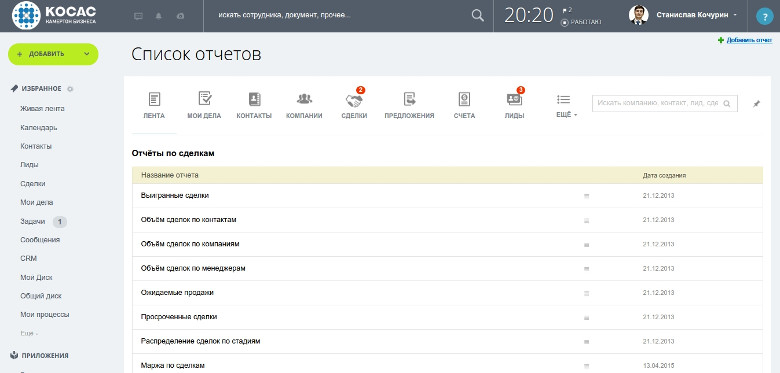Toggle the РАБОТАЮ work status indicator
This screenshot has height=373, width=780.
(x=581, y=22)
